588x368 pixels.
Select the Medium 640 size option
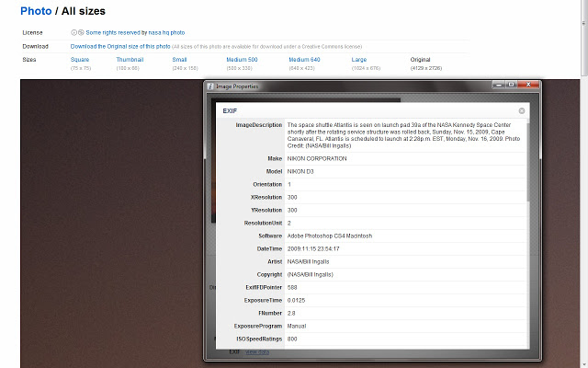[x=304, y=60]
